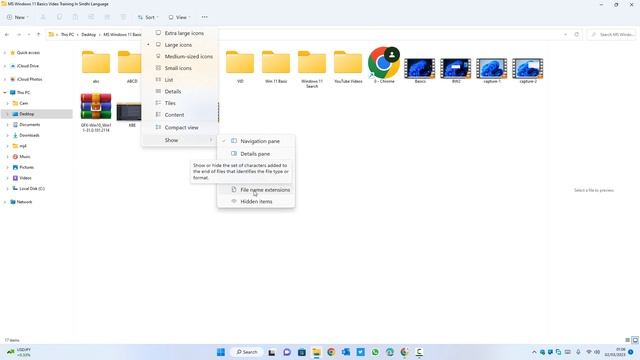Viewport: 640px width, 360px height.
Task: Click the Paste icon in the toolbar
Action: pos(75,17)
